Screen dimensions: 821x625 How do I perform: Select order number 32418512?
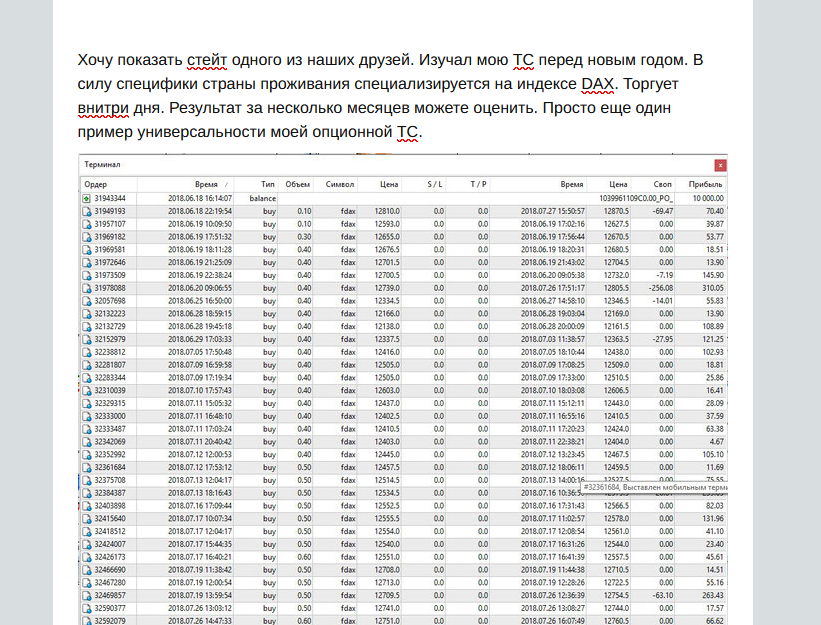pos(110,531)
